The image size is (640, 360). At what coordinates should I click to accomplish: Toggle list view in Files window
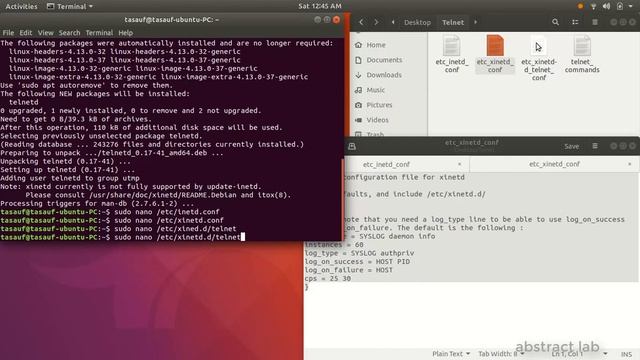tap(575, 22)
